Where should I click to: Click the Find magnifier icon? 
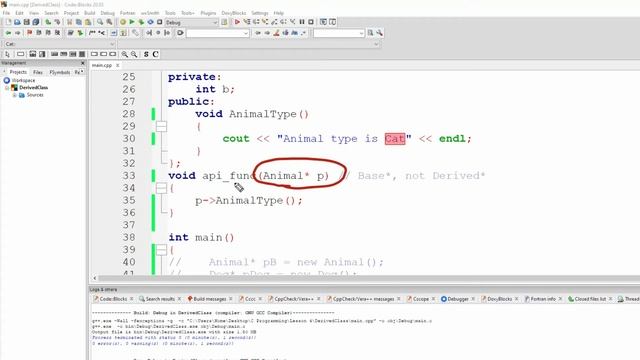(100, 22)
